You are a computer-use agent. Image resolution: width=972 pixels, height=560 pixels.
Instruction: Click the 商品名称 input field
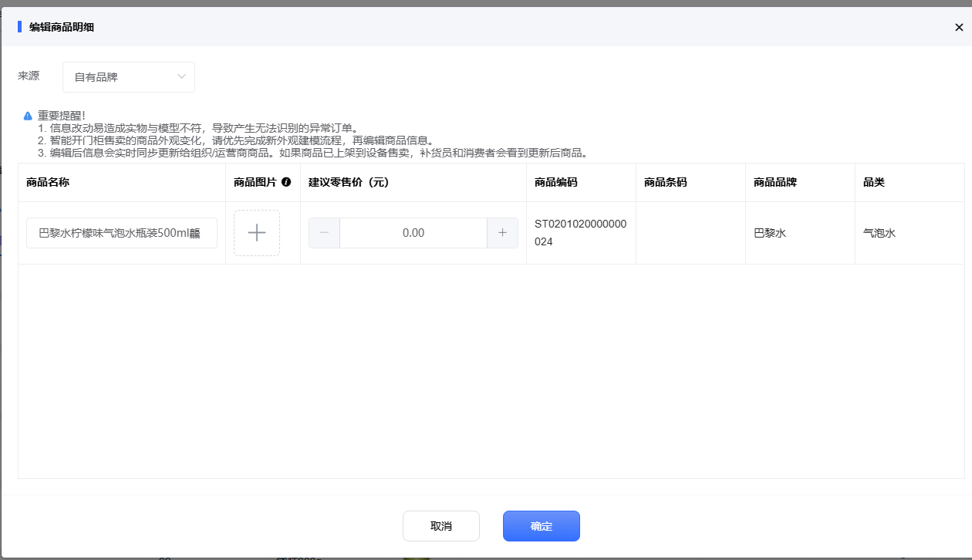122,233
